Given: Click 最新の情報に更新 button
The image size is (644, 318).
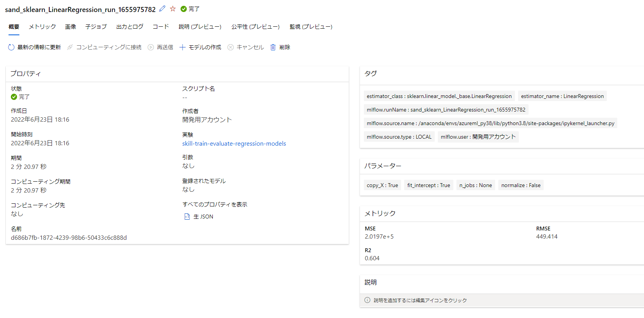Looking at the screenshot, I should [x=34, y=47].
